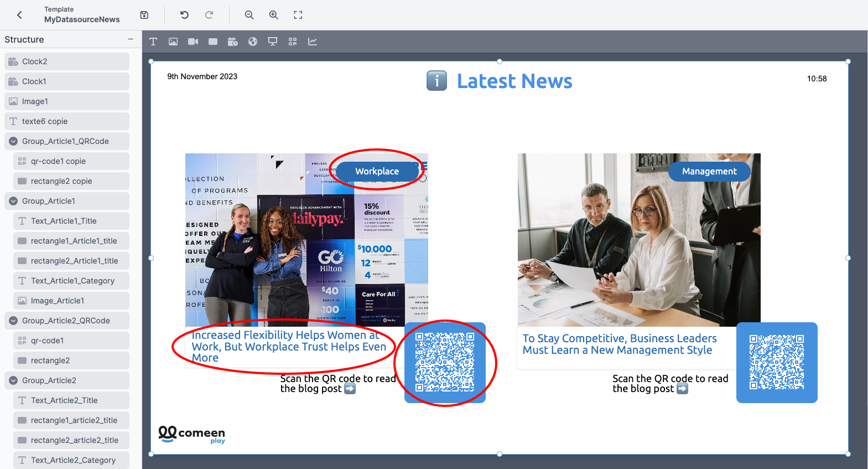Go back with the left chevron arrow
This screenshot has height=469, width=868.
[20, 15]
